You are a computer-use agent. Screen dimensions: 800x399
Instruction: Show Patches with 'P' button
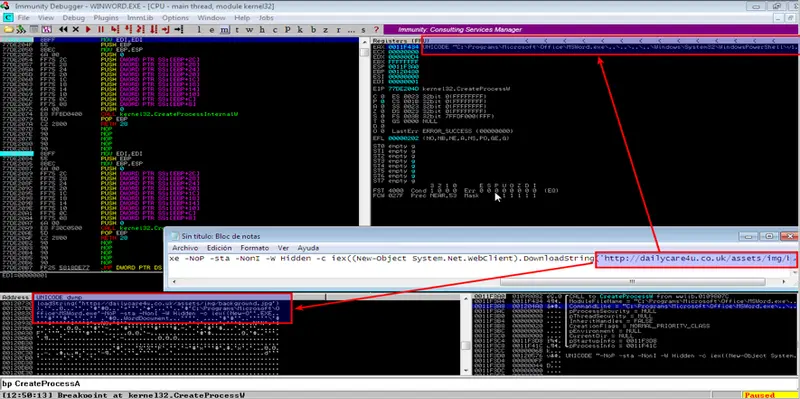pos(287,30)
